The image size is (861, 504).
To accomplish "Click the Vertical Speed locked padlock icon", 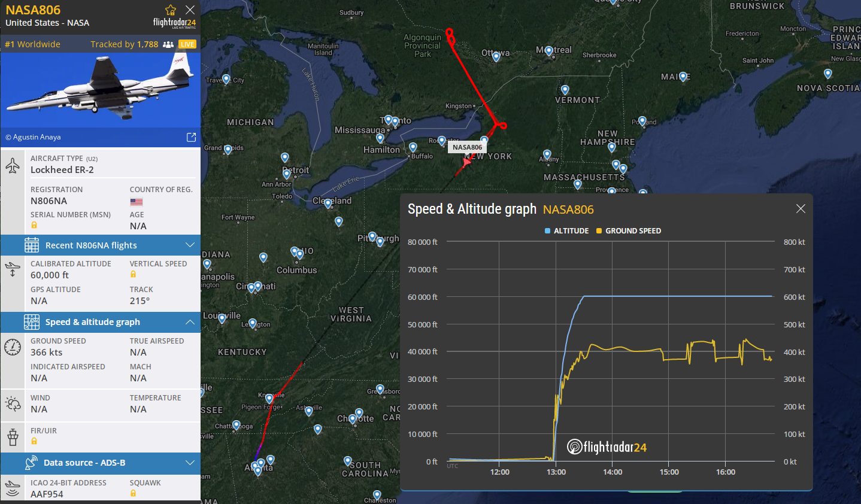I will point(133,274).
